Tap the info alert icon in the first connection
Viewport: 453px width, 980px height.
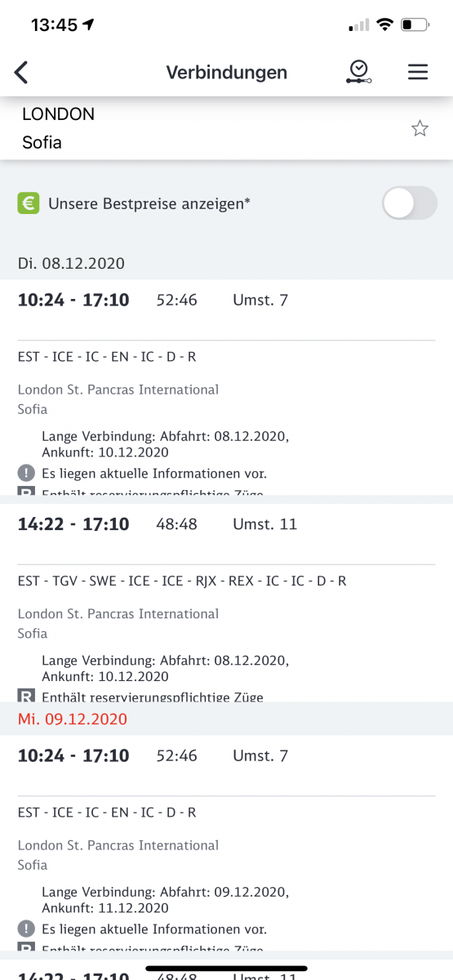(x=26, y=473)
